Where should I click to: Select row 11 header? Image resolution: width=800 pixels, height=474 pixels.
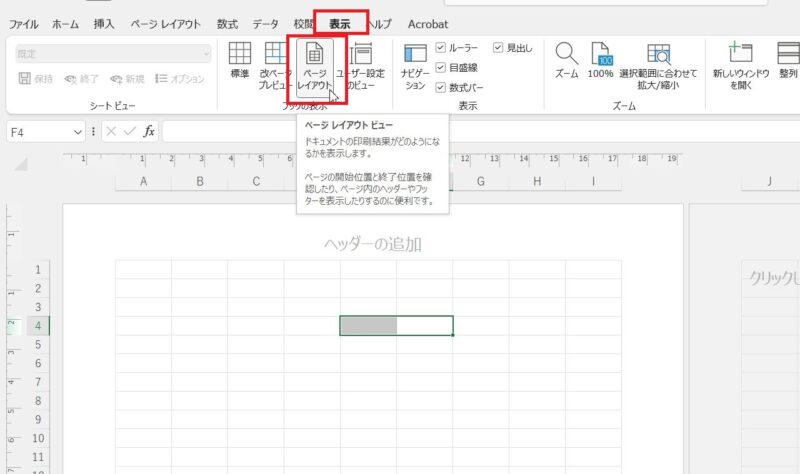click(38, 457)
